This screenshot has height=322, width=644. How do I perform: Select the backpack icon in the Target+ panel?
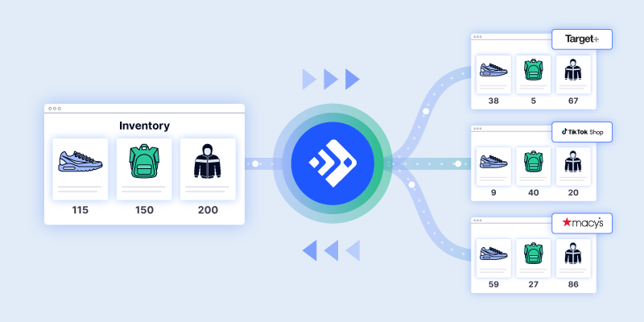click(532, 69)
